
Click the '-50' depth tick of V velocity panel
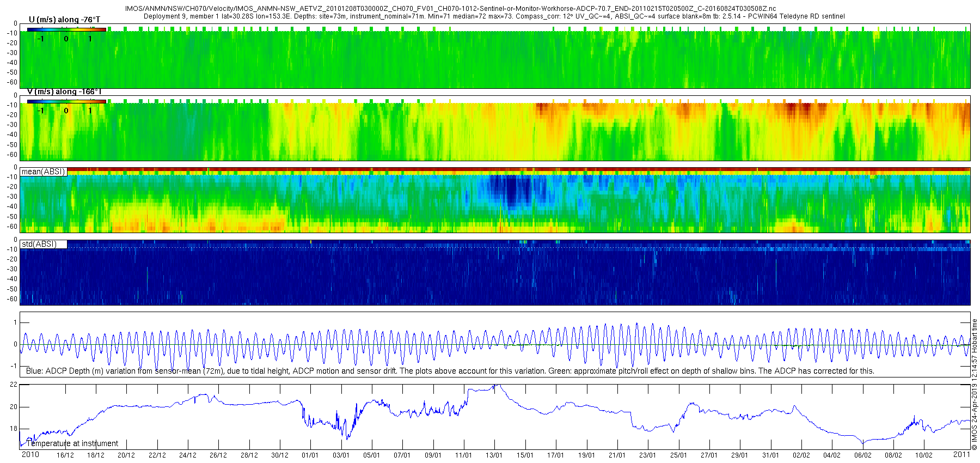[x=11, y=145]
